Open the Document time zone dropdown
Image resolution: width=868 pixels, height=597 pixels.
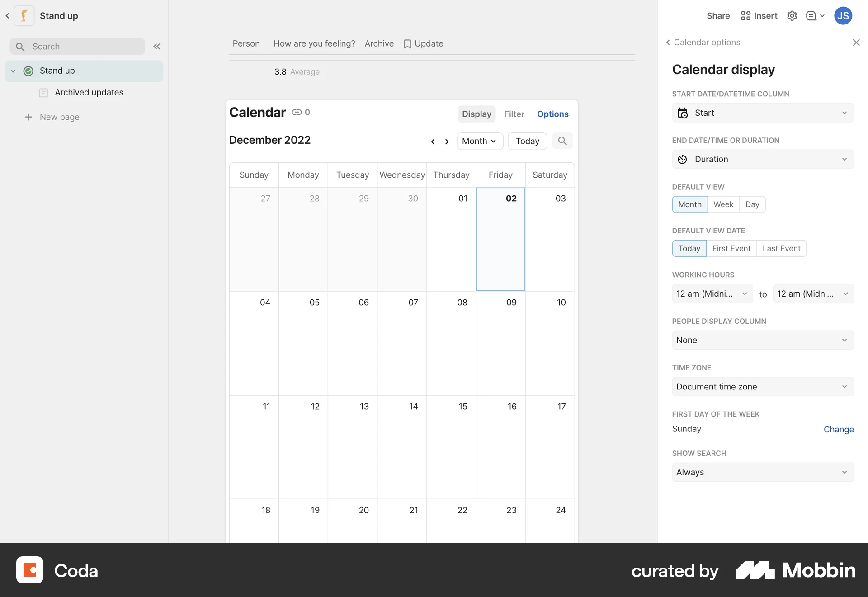763,386
